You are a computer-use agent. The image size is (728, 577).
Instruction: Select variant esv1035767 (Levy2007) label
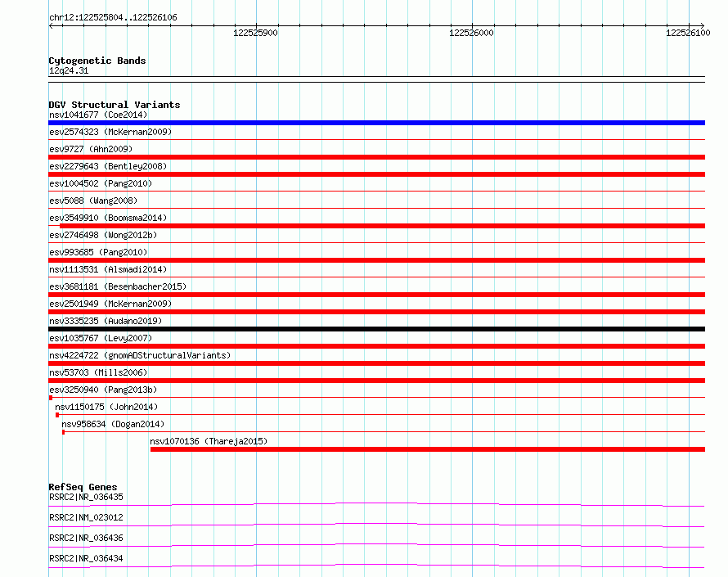point(101,338)
